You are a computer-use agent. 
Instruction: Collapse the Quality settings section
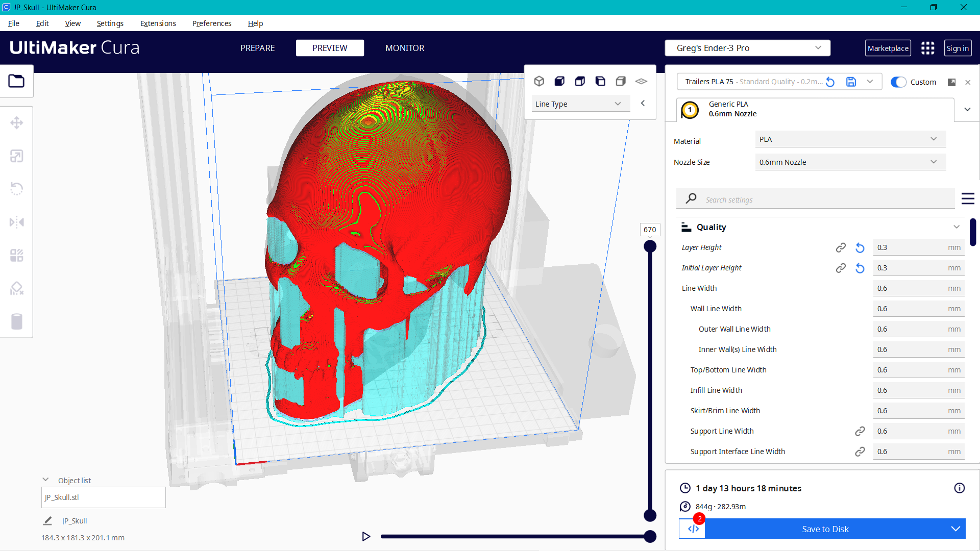pos(957,227)
